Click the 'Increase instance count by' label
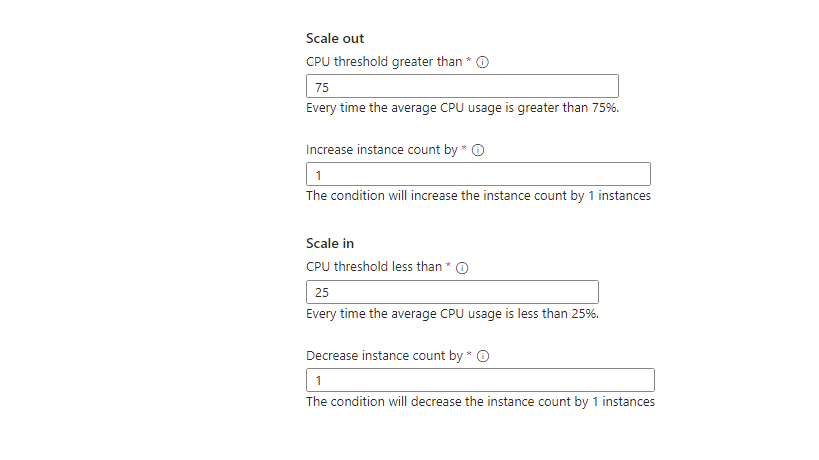 click(381, 150)
